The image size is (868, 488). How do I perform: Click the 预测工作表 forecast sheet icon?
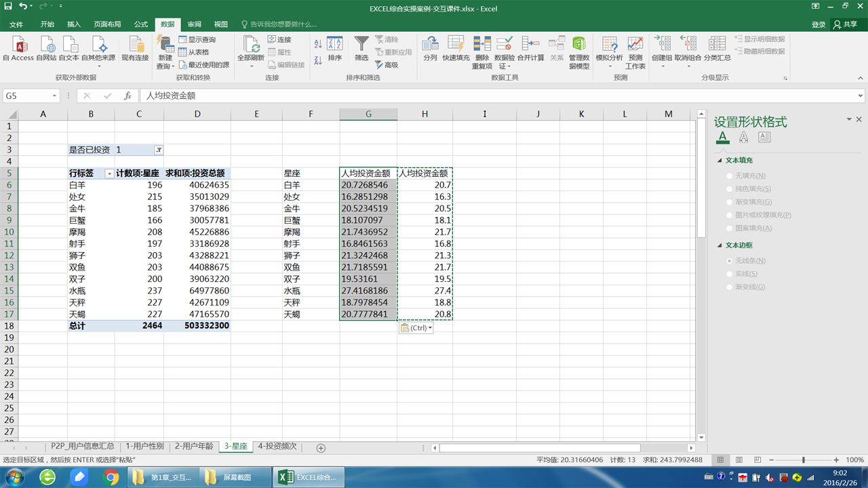pyautogui.click(x=635, y=45)
